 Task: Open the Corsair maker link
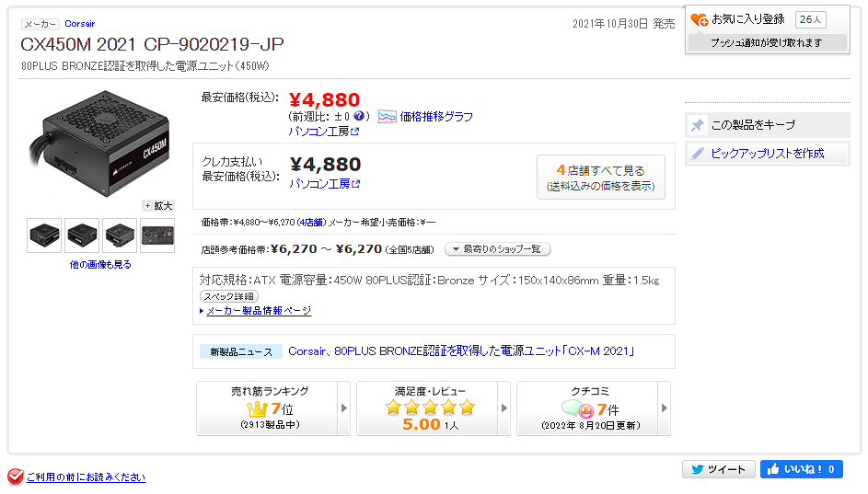[x=79, y=24]
